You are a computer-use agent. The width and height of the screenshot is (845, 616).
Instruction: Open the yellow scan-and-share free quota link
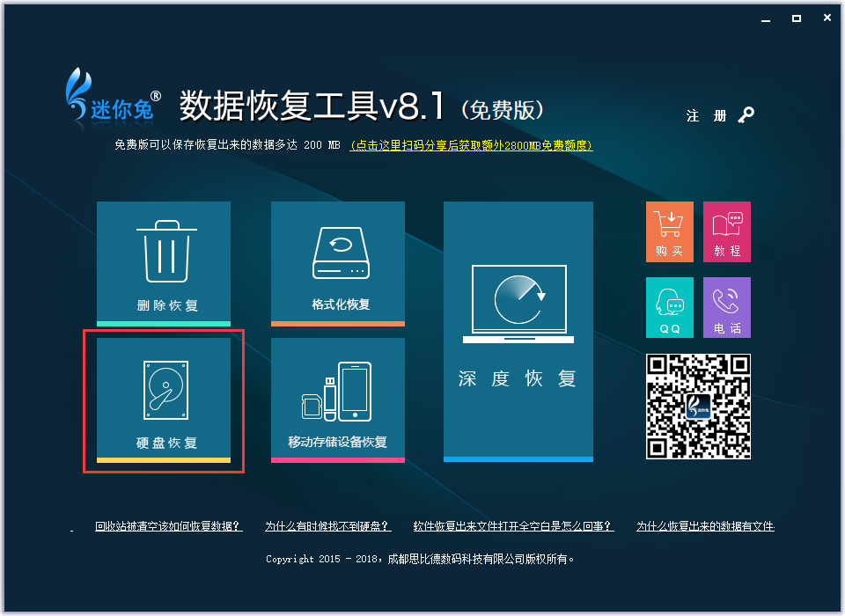(472, 145)
